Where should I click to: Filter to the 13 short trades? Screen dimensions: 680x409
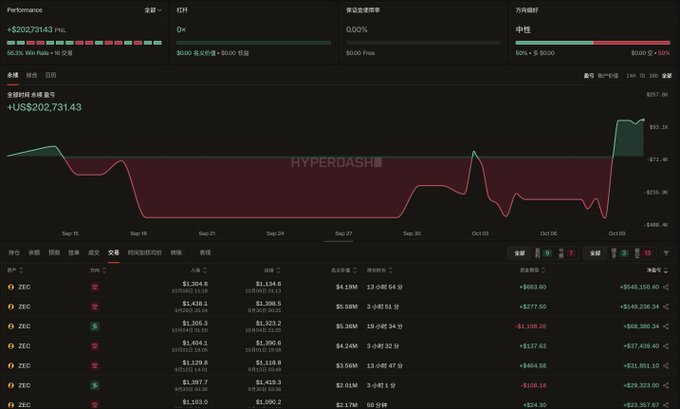click(643, 253)
